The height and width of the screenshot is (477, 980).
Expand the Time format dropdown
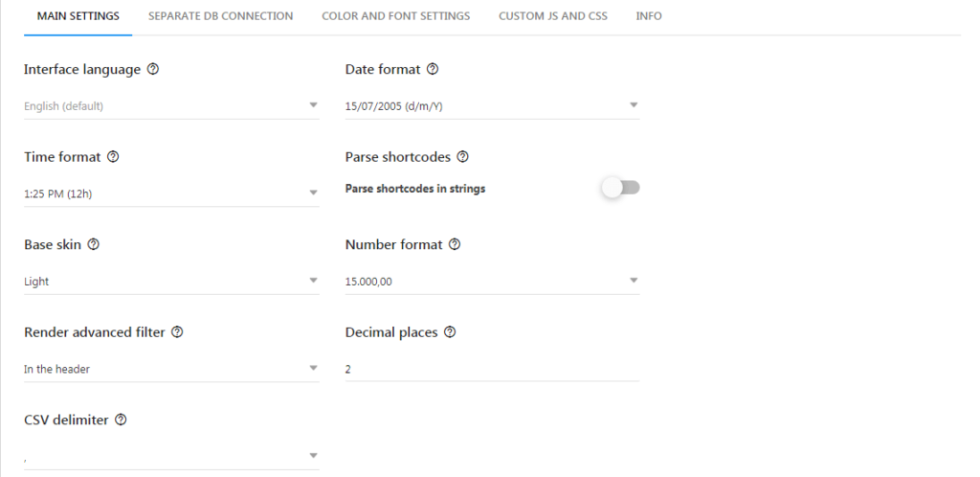point(171,193)
